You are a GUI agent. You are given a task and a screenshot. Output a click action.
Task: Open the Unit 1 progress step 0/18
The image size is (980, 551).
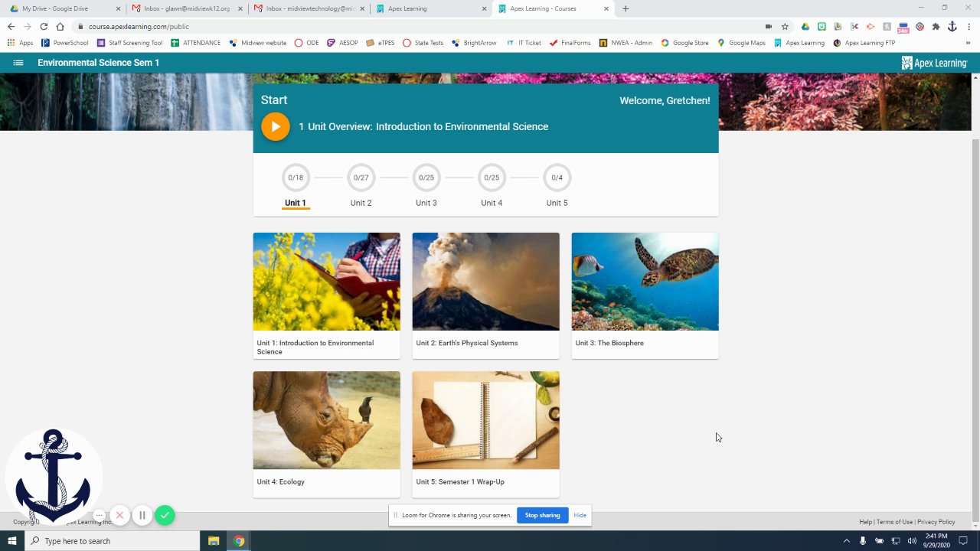tap(296, 178)
